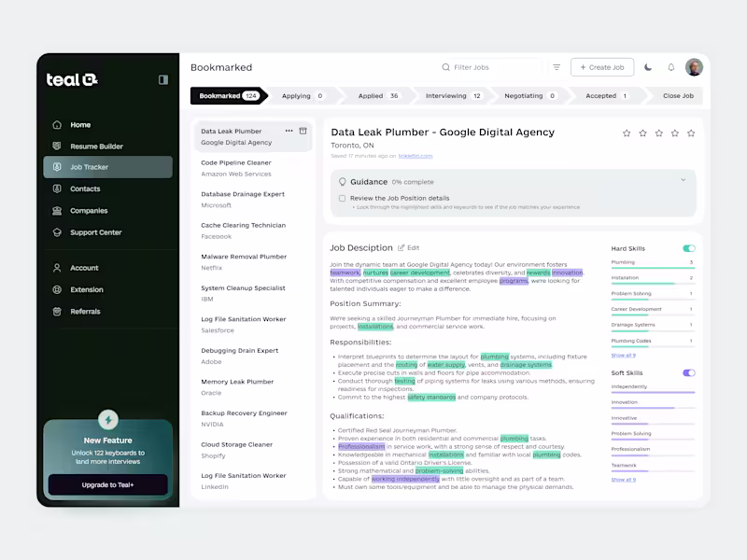
Task: Open more options for Data Leak Plumber
Action: 289,131
